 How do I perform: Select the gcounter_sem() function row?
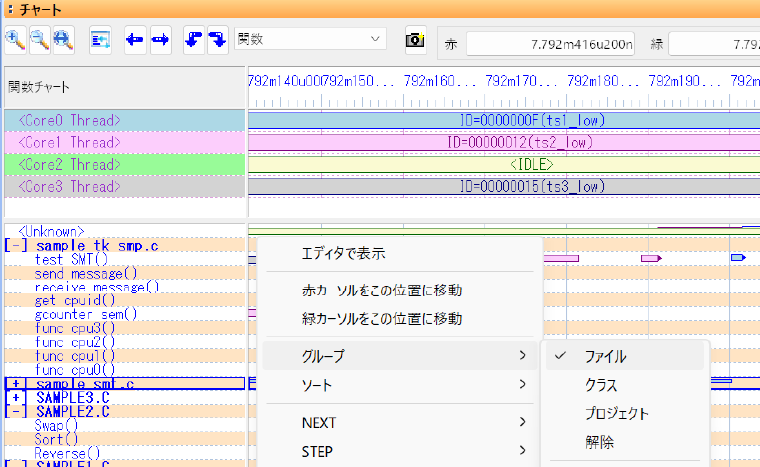pos(125,314)
